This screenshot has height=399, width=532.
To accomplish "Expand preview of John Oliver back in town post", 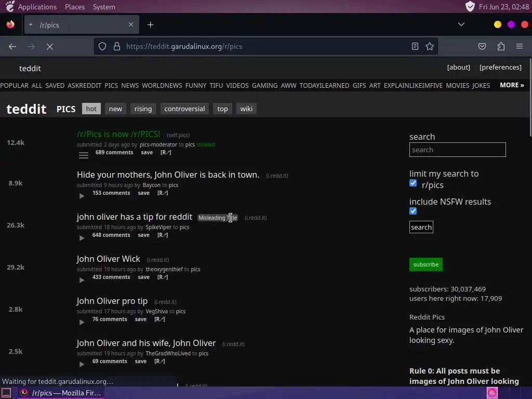I will pyautogui.click(x=82, y=196).
